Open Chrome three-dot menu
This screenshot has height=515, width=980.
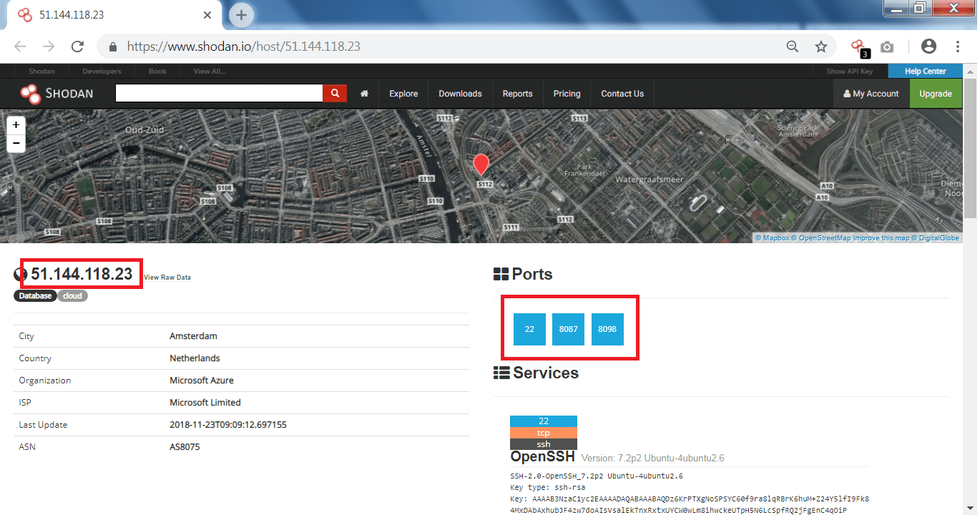[x=958, y=46]
